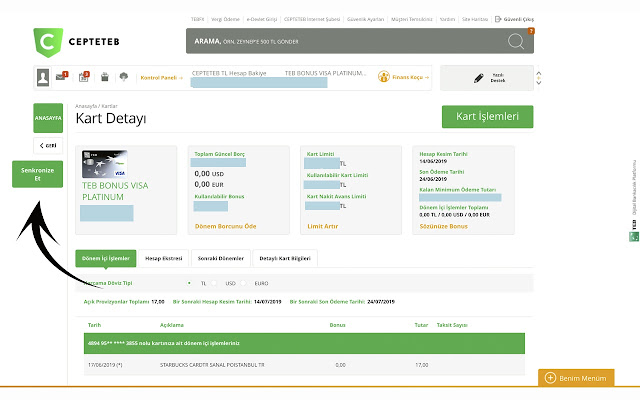Open TEBFX top menu link
Screen dimensions: 640x400
click(x=198, y=19)
